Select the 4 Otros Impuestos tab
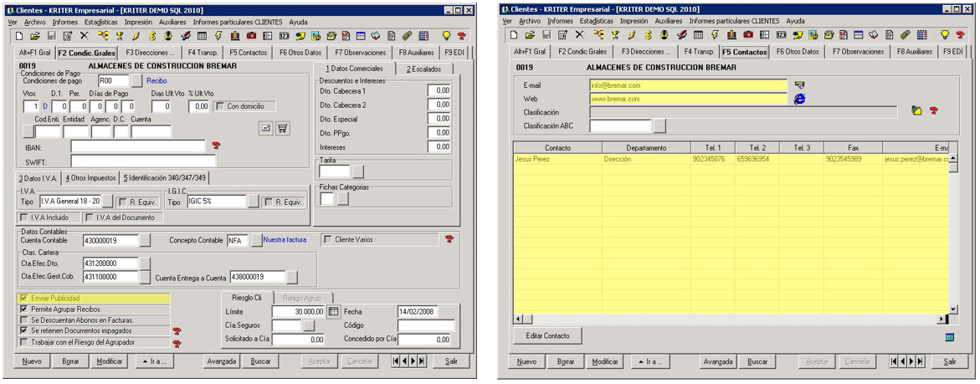This screenshot has width=980, height=384. pyautogui.click(x=91, y=178)
